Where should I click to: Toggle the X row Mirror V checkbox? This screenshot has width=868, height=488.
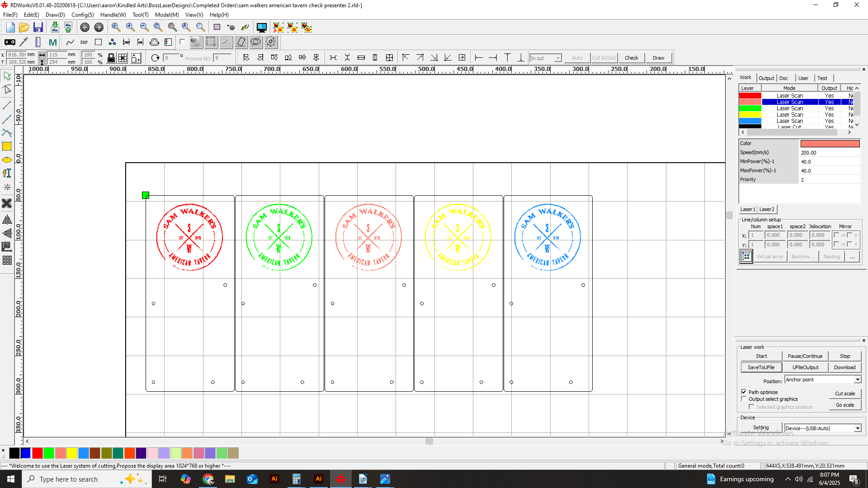tap(849, 235)
